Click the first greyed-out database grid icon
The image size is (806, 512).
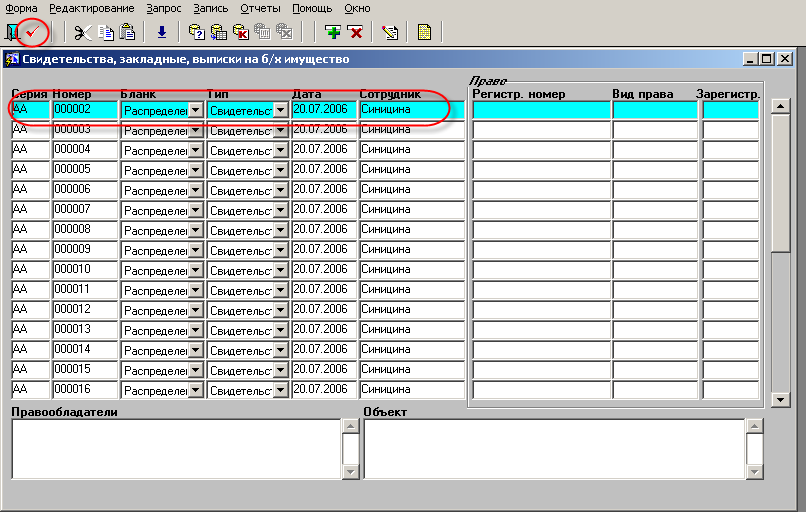(262, 32)
